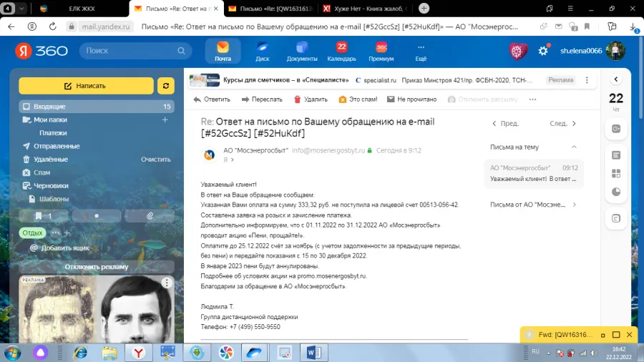Delete the message with Удалить
The image size is (644, 362).
pyautogui.click(x=311, y=99)
